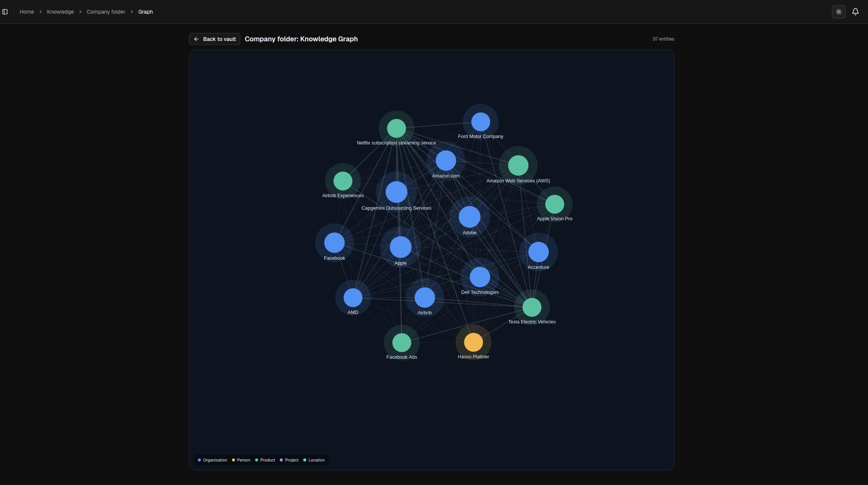Select the AMD node
868x485 pixels.
pos(353,298)
